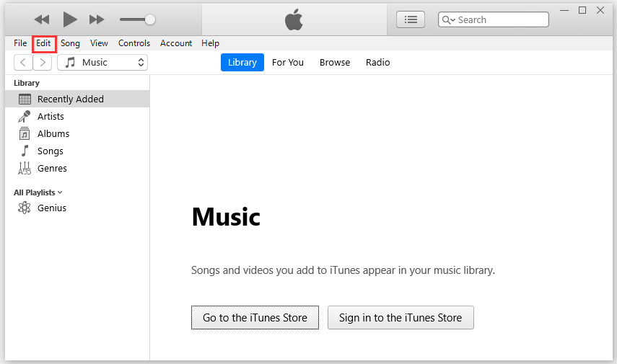Image resolution: width=617 pixels, height=364 pixels.
Task: Click the search magnifier dropdown icon
Action: coord(448,19)
